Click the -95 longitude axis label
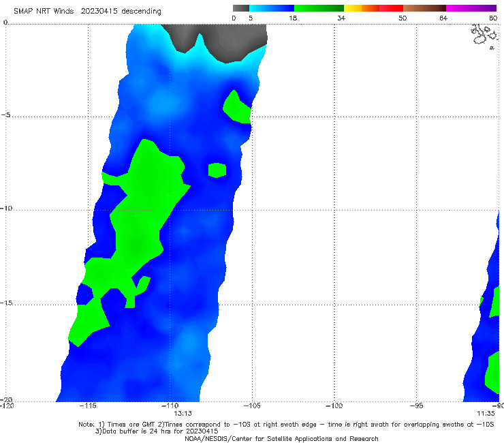The height and width of the screenshot is (443, 504). coord(417,406)
